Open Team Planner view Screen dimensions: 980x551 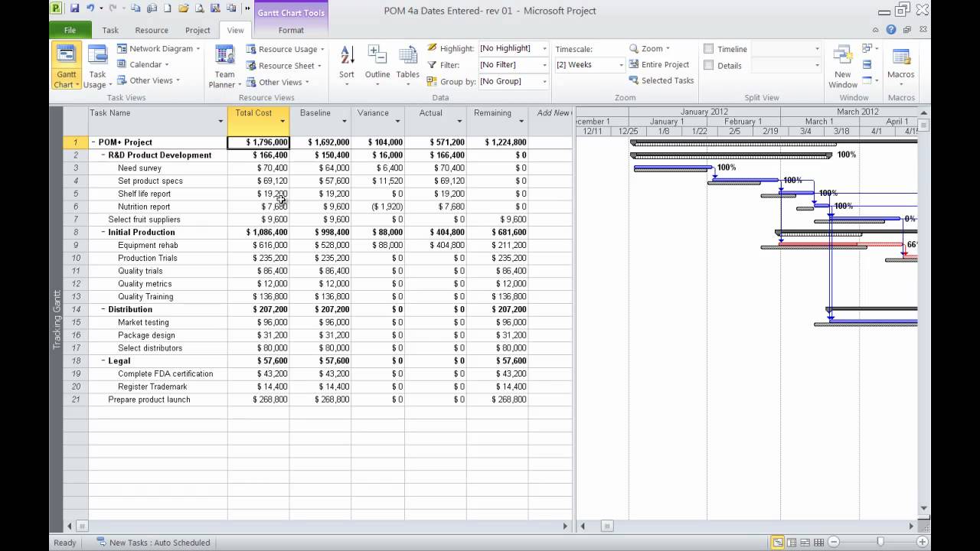[224, 67]
